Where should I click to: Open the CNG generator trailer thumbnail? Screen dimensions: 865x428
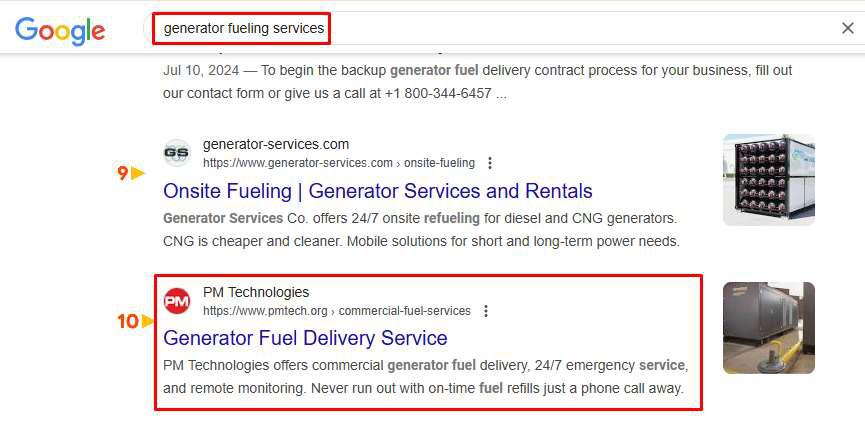point(768,180)
